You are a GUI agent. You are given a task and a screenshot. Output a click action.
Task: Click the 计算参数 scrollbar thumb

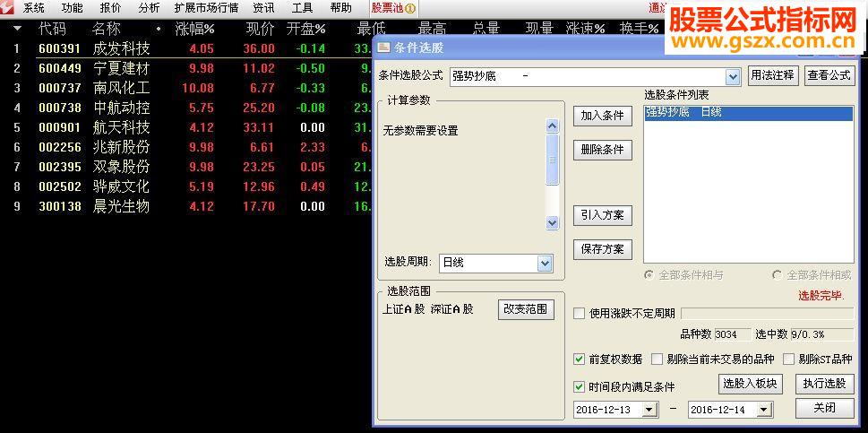pos(552,160)
